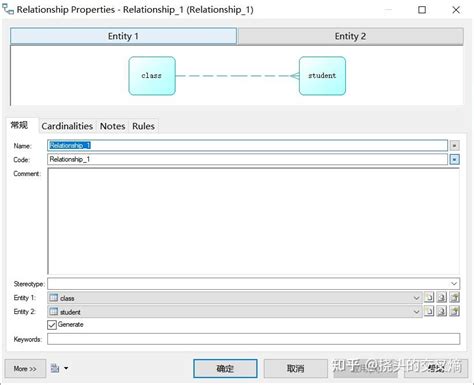474x385 pixels.
Task: Click into the Code text field
Action: [247, 159]
